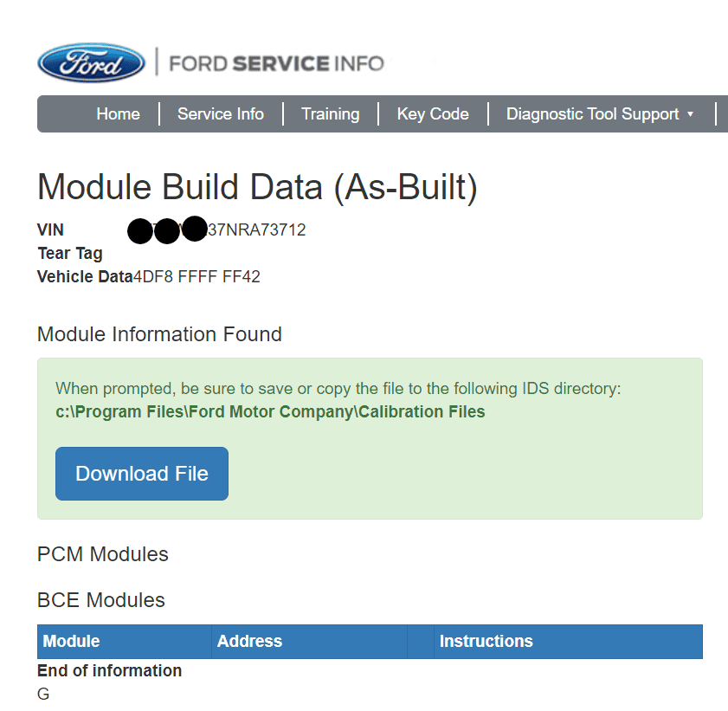The height and width of the screenshot is (711, 728).
Task: Click the Module column header
Action: pos(72,642)
